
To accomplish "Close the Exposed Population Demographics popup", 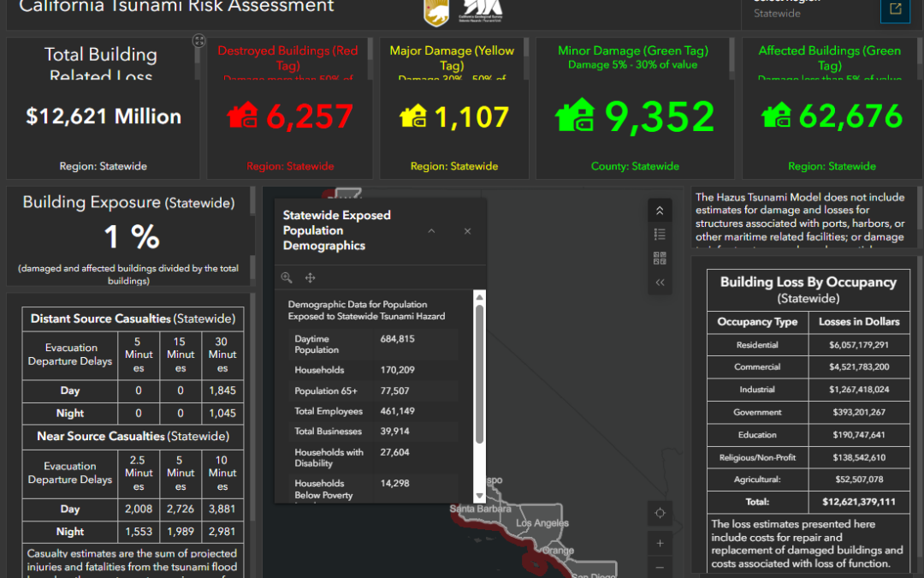I will click(467, 231).
